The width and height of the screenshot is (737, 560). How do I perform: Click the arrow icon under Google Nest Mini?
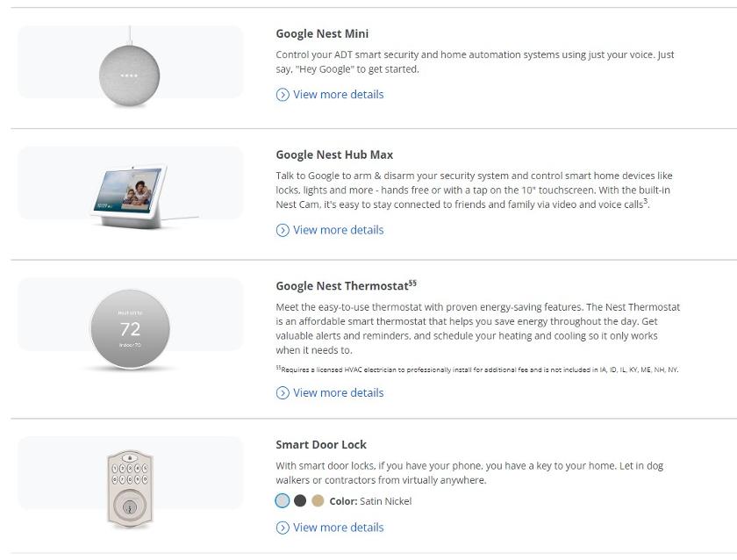283,95
